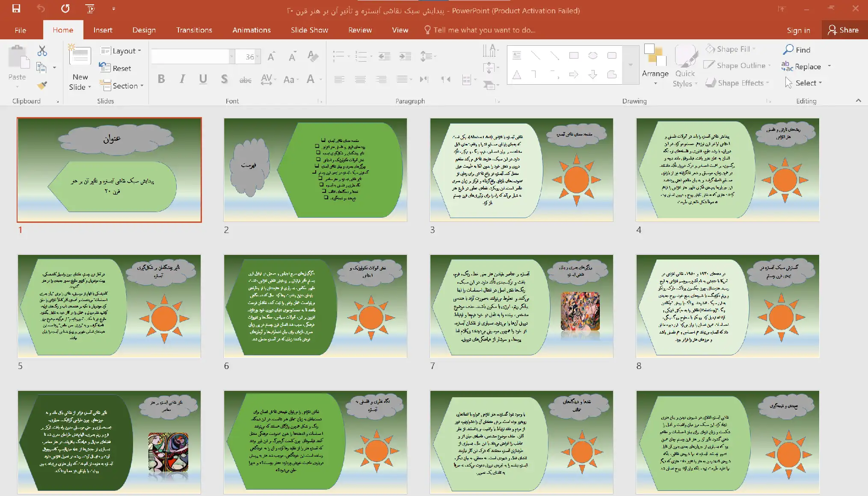Click the Clear All Formatting icon
The width and height of the screenshot is (868, 496).
[x=313, y=56]
